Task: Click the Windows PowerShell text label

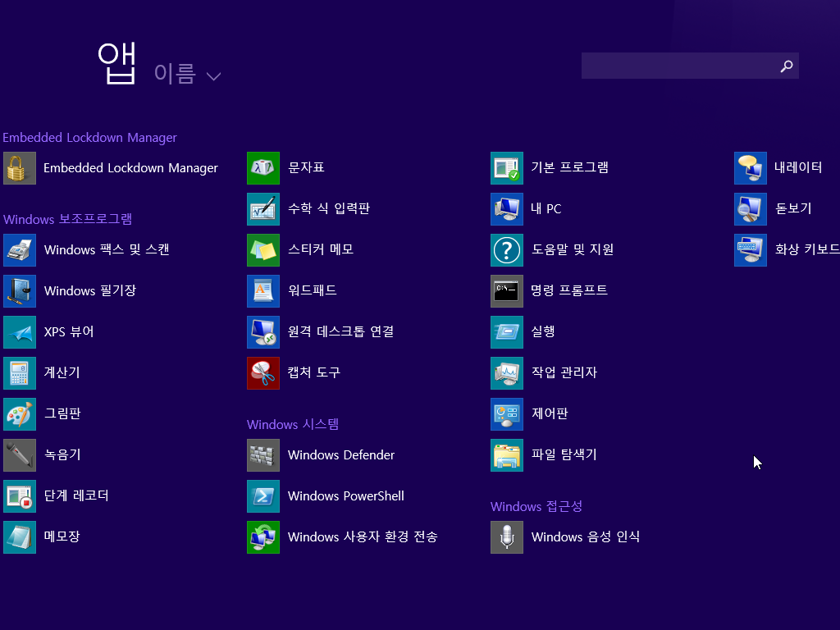Action: (346, 496)
